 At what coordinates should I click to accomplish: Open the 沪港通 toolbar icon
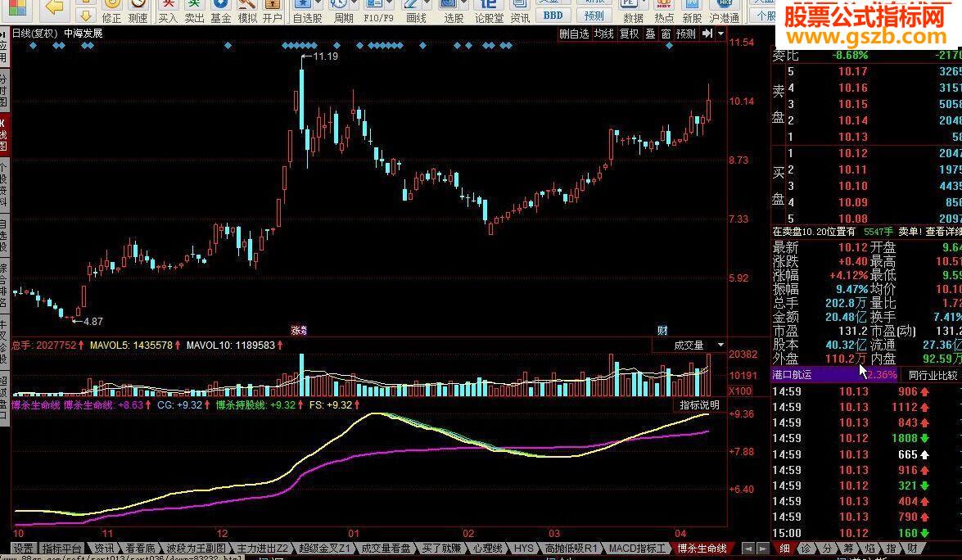[724, 11]
